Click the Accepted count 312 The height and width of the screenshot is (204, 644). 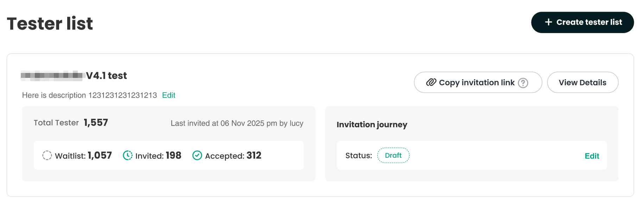click(254, 155)
